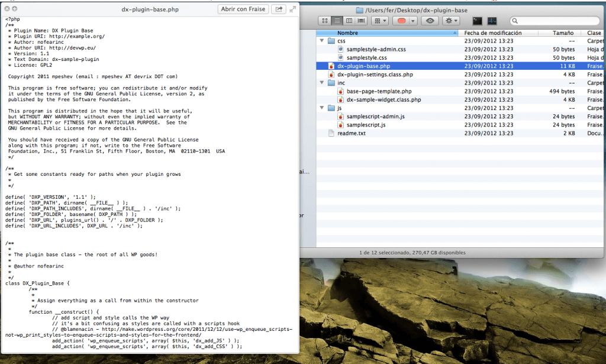Viewport: 606px width, 364px height.
Task: Open Terminal from the Finder toolbar
Action: tap(477, 21)
